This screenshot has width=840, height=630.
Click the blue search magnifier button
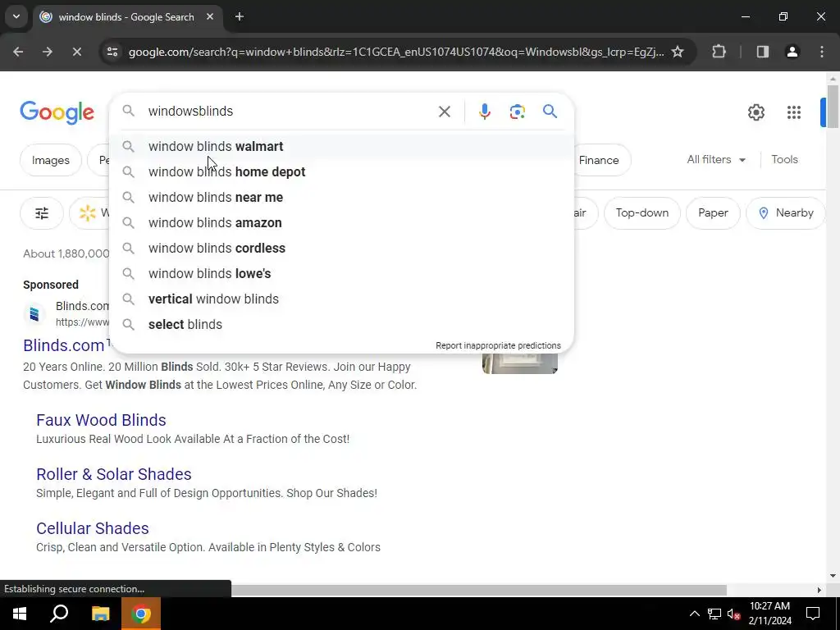(x=550, y=112)
